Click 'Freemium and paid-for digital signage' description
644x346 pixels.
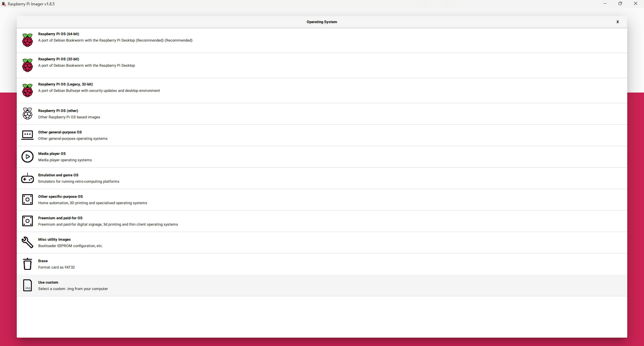pyautogui.click(x=108, y=225)
